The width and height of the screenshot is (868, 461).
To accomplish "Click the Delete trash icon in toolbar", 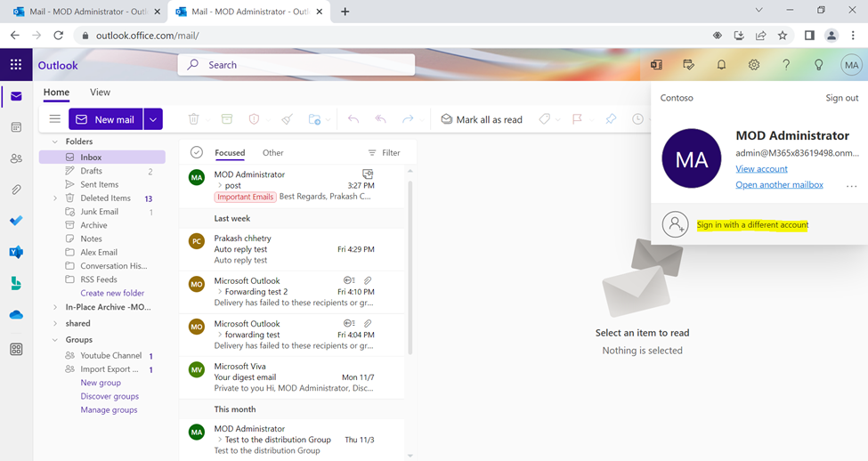I will tap(193, 119).
